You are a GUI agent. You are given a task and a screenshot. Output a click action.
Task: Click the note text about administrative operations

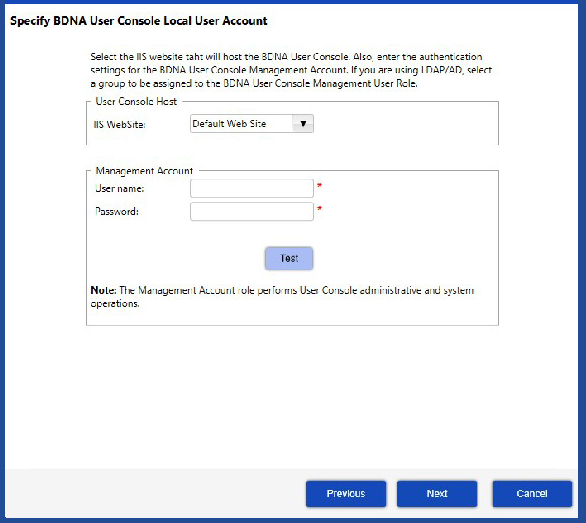(283, 297)
